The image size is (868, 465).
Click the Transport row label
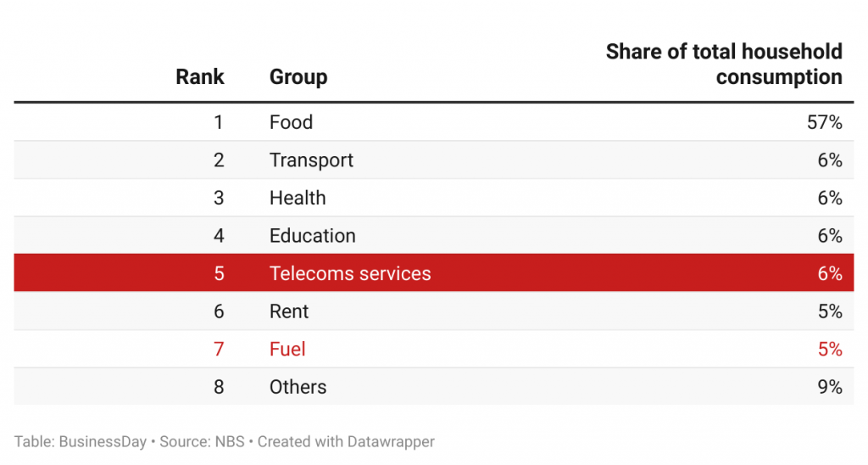pos(311,160)
